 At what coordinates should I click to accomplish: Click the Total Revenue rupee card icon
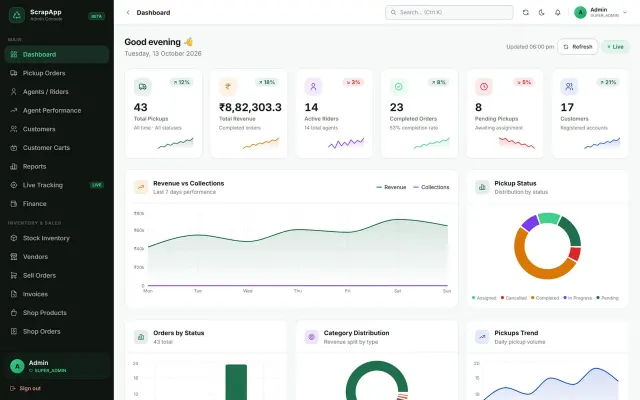(228, 87)
